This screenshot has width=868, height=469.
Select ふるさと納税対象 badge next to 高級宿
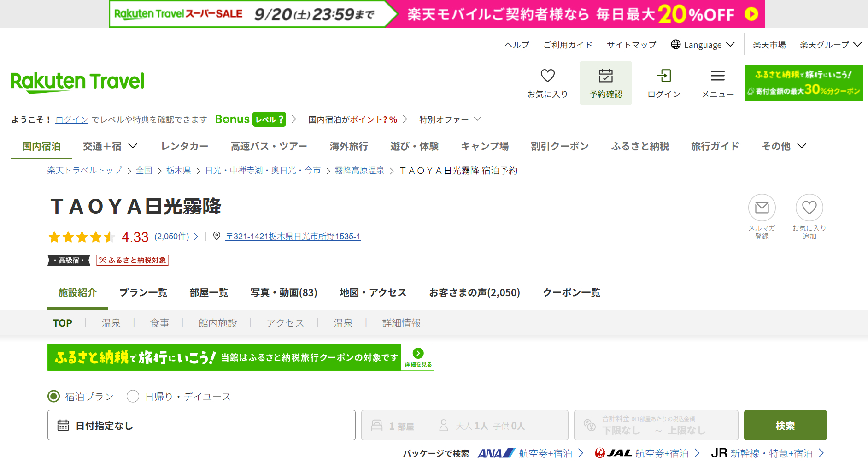(132, 260)
